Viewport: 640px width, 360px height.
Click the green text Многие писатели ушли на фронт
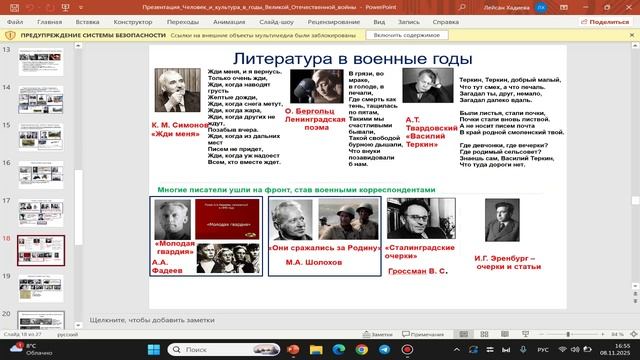[x=296, y=190]
